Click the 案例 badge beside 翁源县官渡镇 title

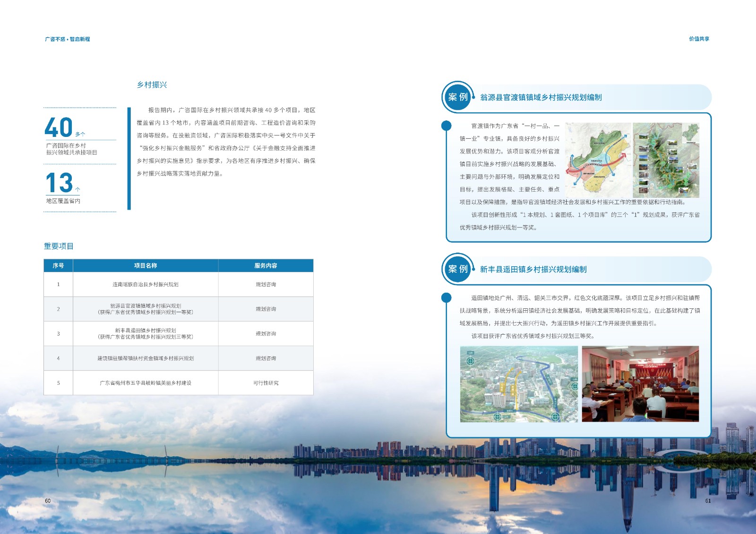pyautogui.click(x=457, y=97)
